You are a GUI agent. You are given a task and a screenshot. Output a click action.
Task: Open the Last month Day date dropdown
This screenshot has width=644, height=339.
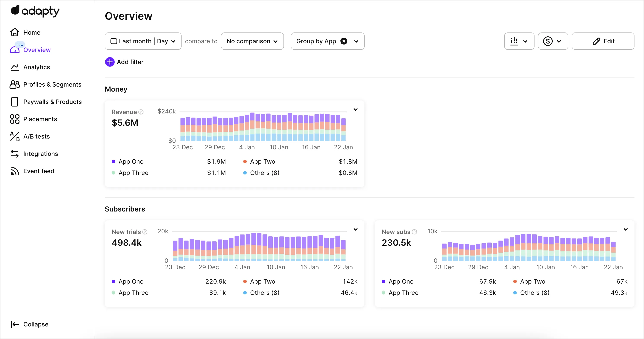(x=143, y=41)
